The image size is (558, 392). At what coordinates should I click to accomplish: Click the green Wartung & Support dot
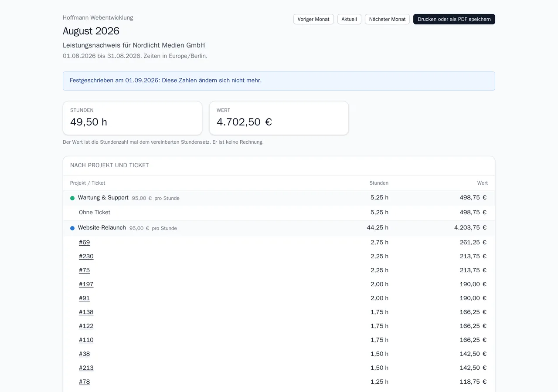(x=72, y=198)
